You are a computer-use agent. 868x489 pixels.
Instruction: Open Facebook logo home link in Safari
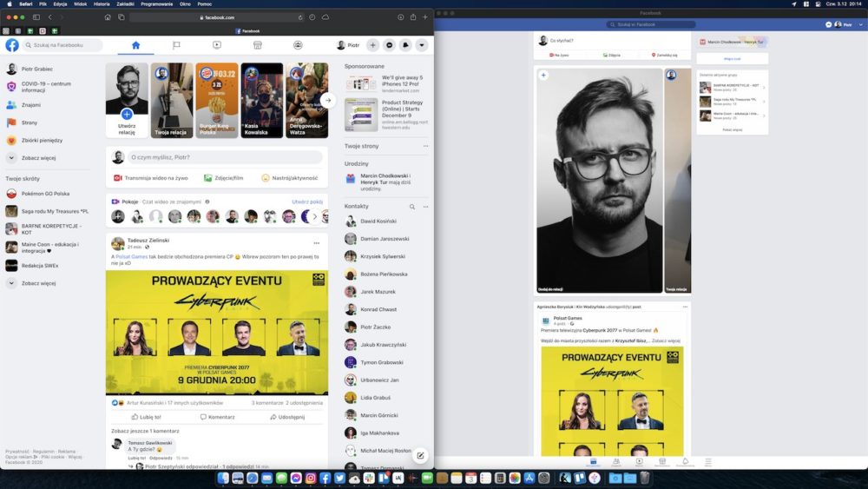pos(12,45)
